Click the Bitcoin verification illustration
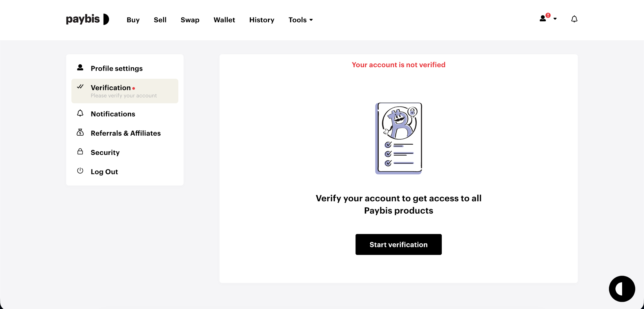Viewport: 644px width, 309px height. [x=399, y=138]
